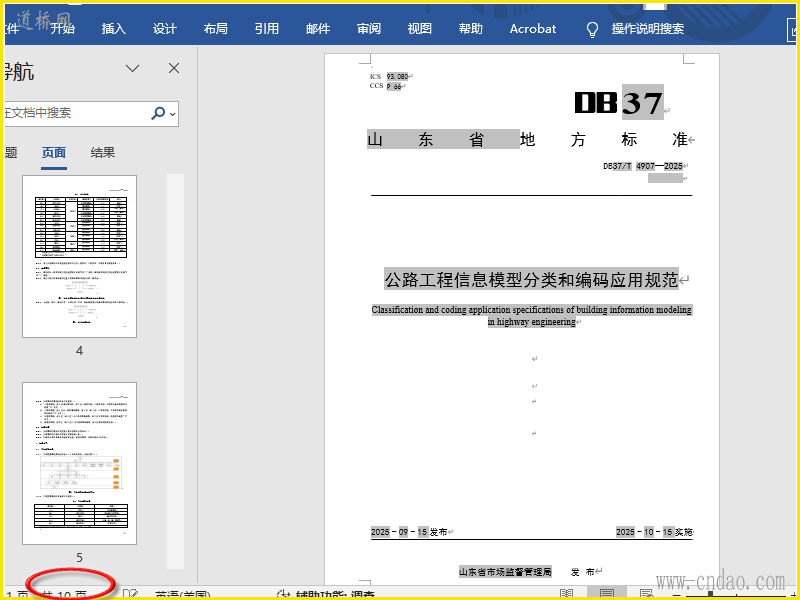This screenshot has height=600, width=800.
Task: Open the 开始 ribbon tab
Action: 62,29
